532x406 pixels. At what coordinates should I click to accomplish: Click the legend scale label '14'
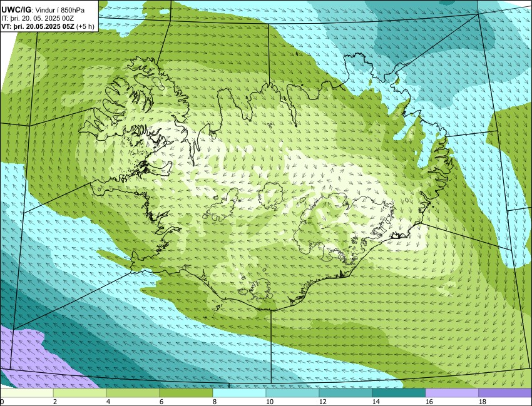click(x=376, y=402)
